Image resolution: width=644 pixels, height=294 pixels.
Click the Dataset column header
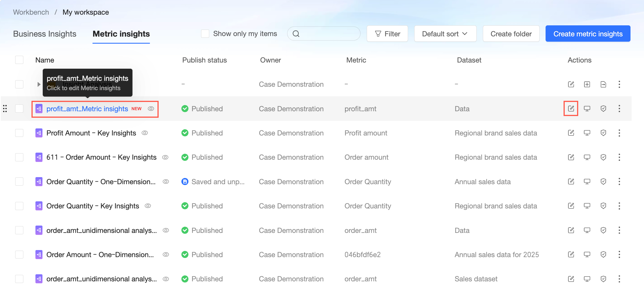pos(469,60)
